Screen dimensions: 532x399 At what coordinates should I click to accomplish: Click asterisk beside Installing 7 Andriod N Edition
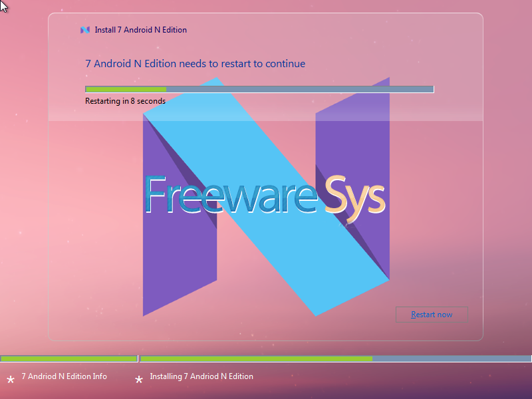pyautogui.click(x=139, y=380)
